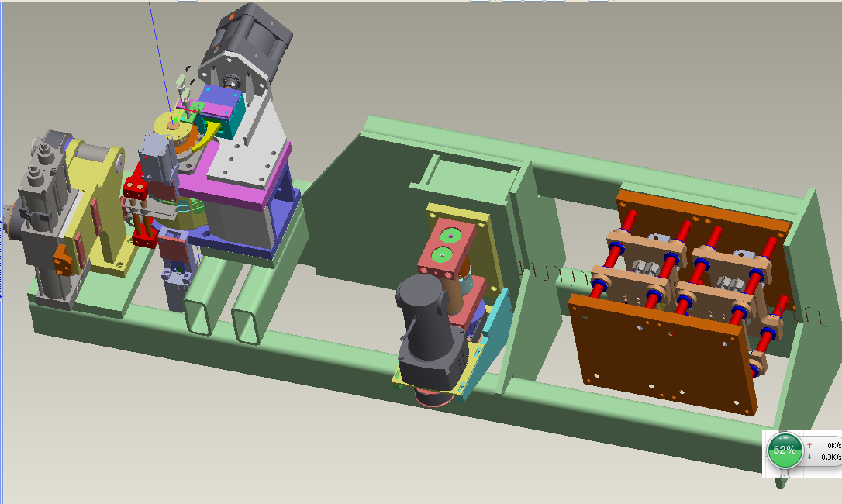Viewport: 842px width, 504px height.
Task: Select the light gray vertical plate with holes
Action: [x=252, y=153]
